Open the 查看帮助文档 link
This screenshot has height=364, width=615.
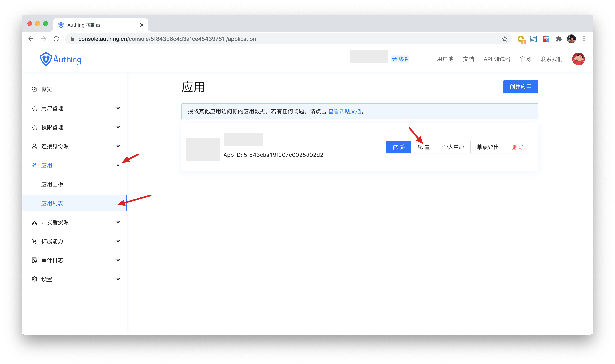[345, 111]
